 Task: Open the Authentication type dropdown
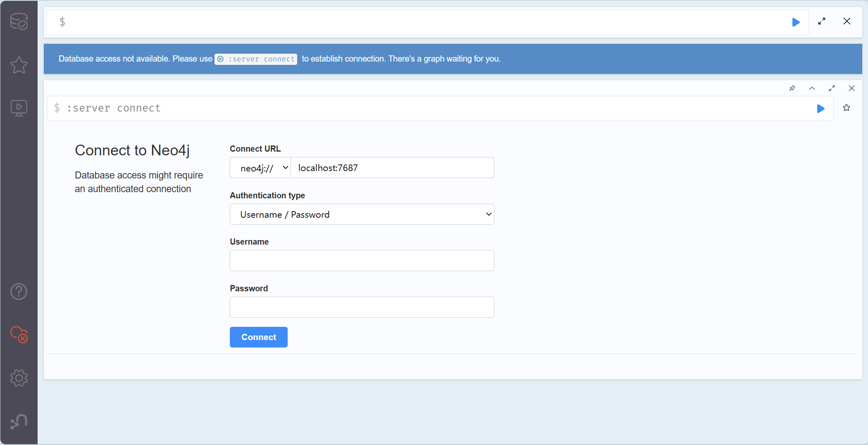362,214
